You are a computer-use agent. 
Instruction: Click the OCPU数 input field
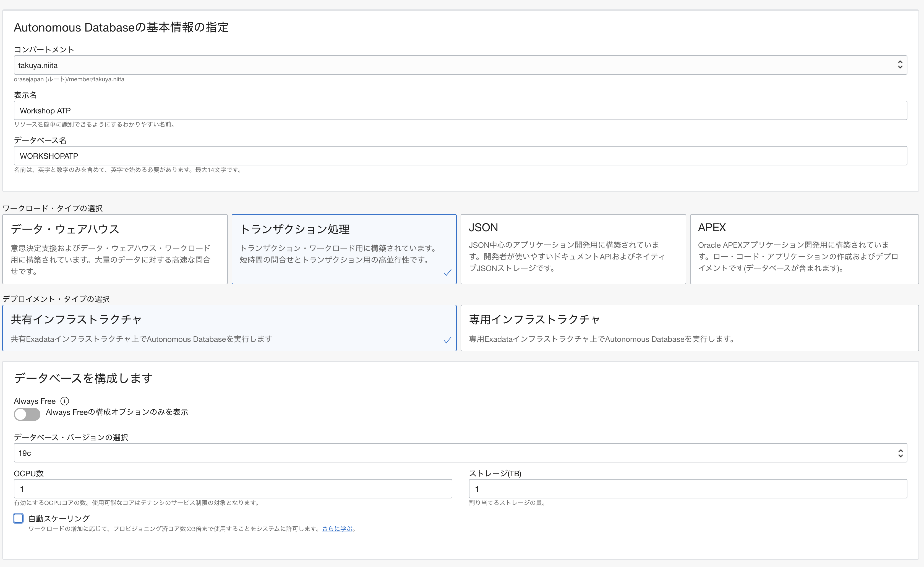click(233, 488)
